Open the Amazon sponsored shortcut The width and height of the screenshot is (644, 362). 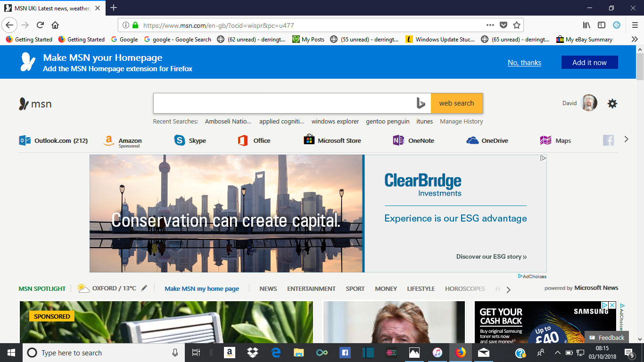click(123, 141)
